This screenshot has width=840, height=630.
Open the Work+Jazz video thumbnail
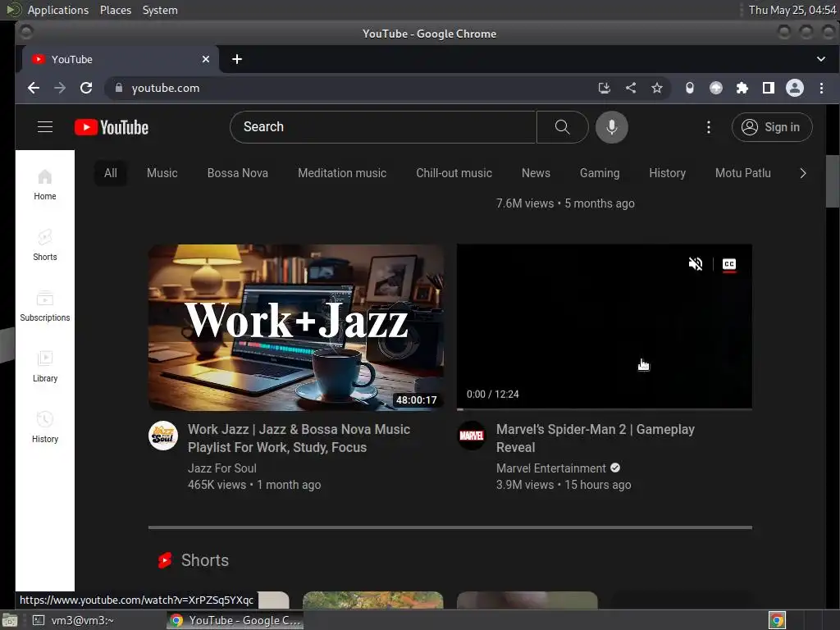coord(295,327)
